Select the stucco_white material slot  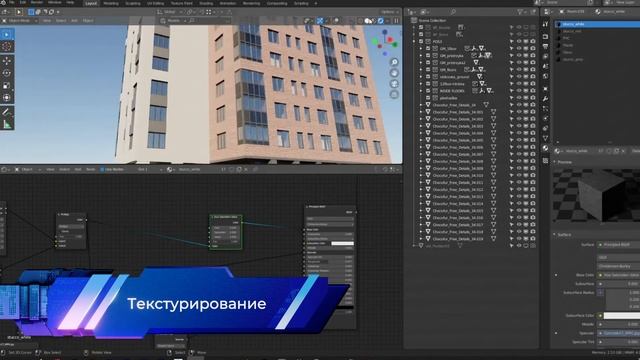tap(597, 24)
